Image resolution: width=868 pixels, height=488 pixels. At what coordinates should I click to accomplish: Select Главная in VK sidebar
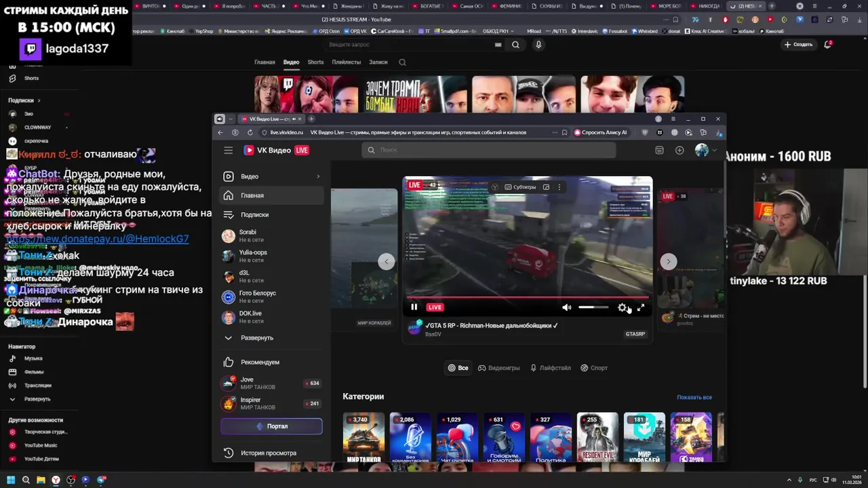tap(271, 195)
